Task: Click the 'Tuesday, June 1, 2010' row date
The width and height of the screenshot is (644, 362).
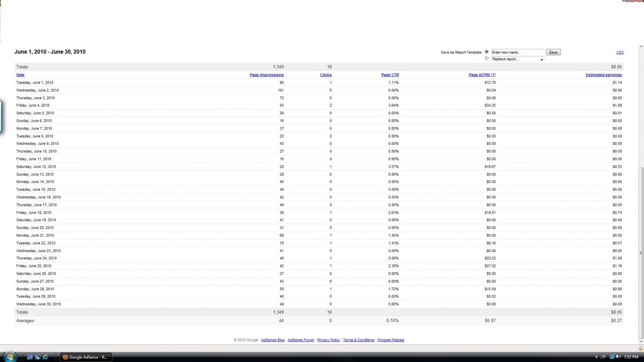Action: tap(35, 83)
